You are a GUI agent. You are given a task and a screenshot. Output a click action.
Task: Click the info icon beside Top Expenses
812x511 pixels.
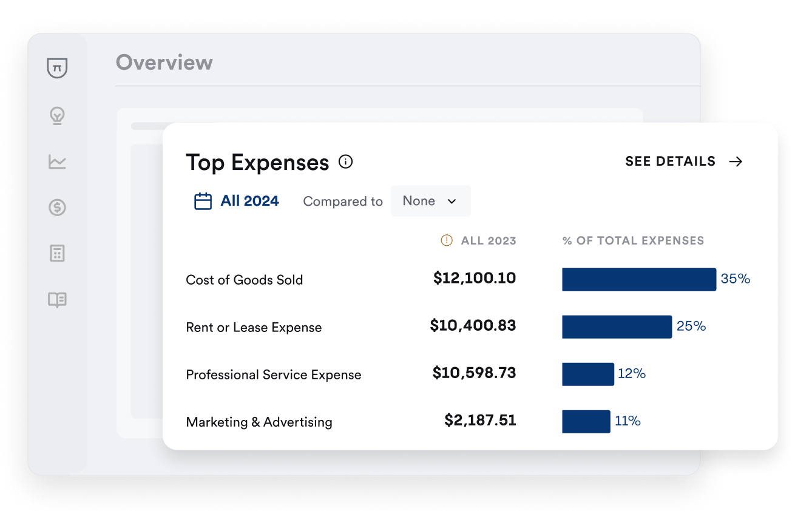345,161
